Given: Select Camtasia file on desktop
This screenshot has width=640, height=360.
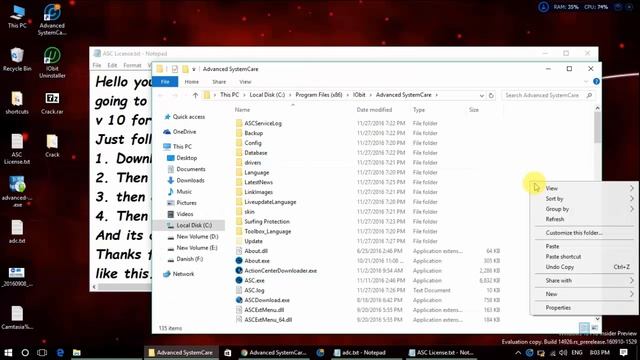Looking at the screenshot, I should (x=17, y=318).
